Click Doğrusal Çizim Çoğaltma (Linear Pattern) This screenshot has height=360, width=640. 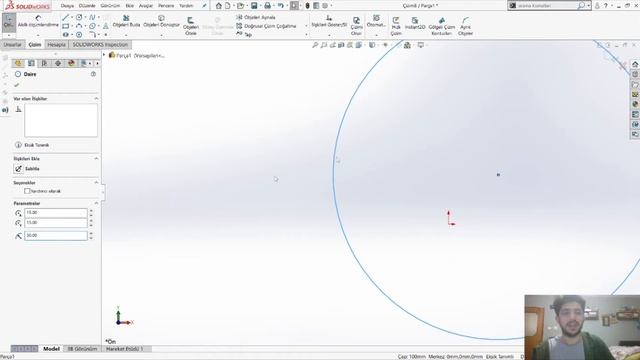(266, 26)
